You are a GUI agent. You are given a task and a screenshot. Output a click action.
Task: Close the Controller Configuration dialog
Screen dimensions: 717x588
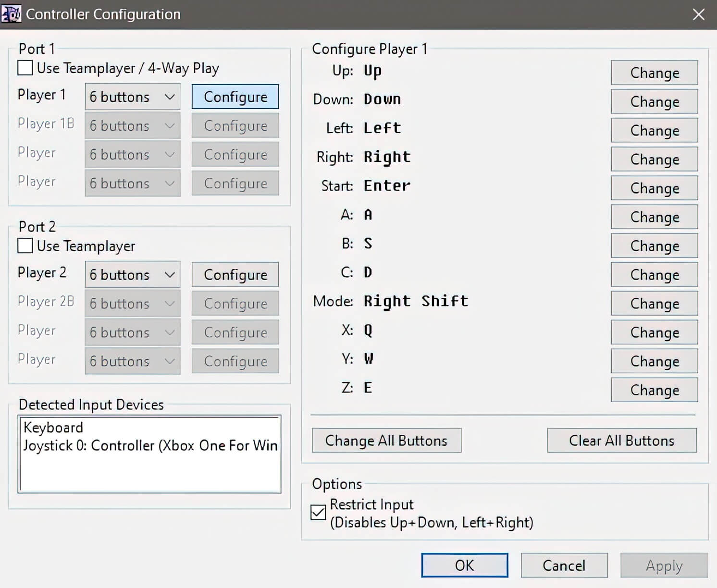[x=698, y=14]
